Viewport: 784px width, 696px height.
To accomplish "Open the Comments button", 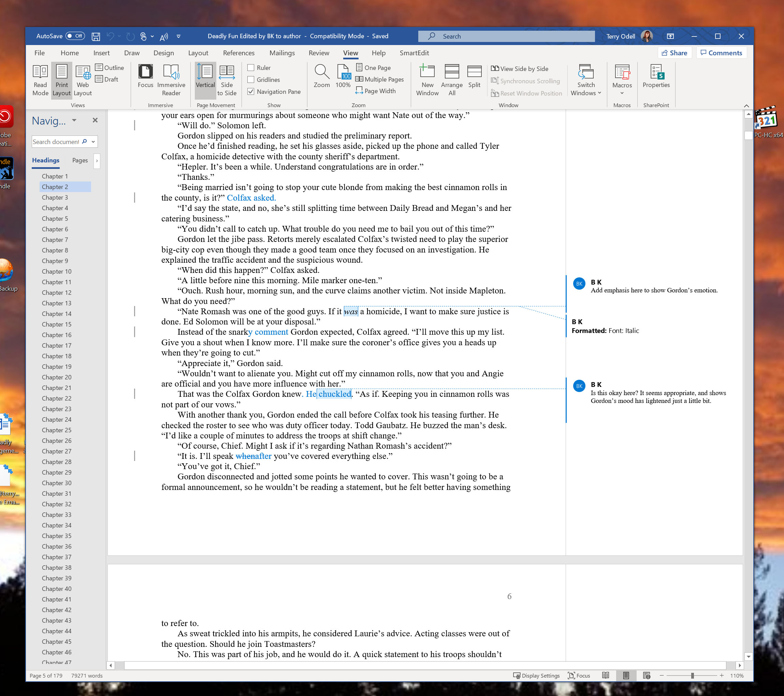I will pyautogui.click(x=721, y=53).
